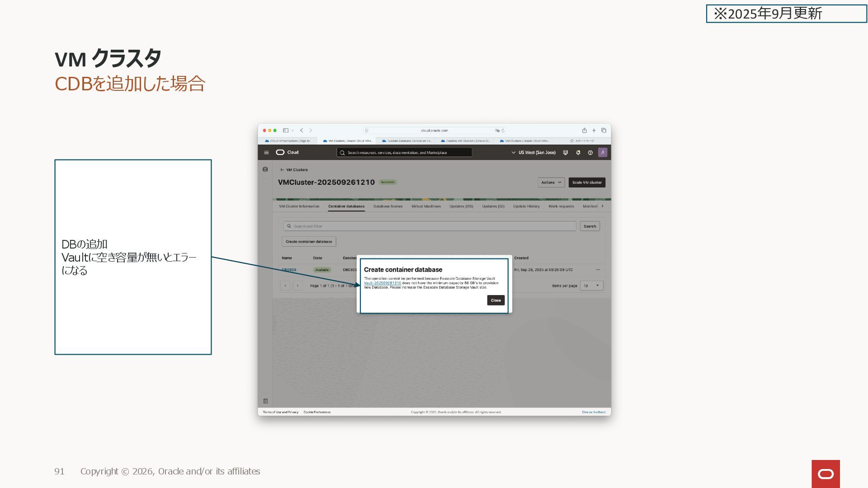Viewport: 868px width, 488px height.
Task: Open a new Safari tab with the plus icon
Action: (x=594, y=131)
